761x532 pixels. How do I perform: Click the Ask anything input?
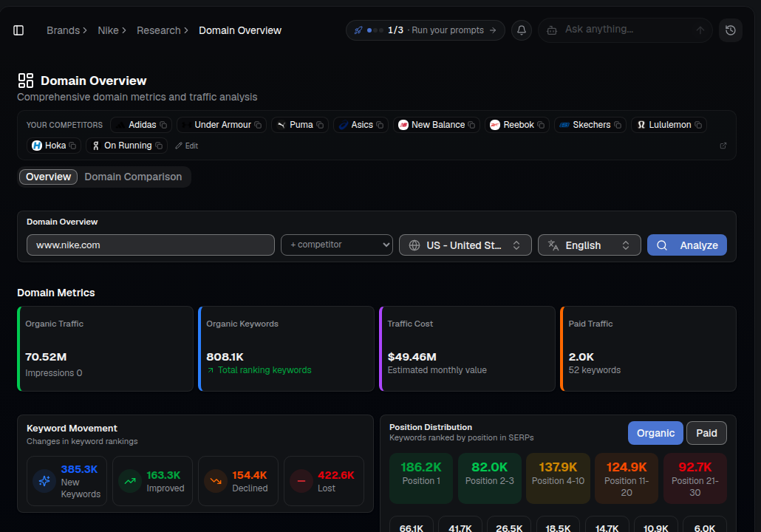tap(626, 30)
